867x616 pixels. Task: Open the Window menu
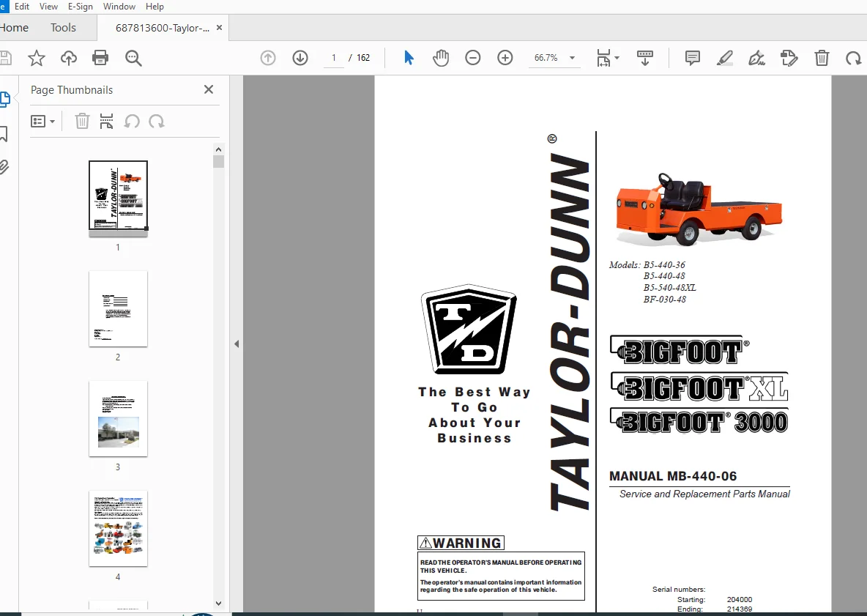119,7
